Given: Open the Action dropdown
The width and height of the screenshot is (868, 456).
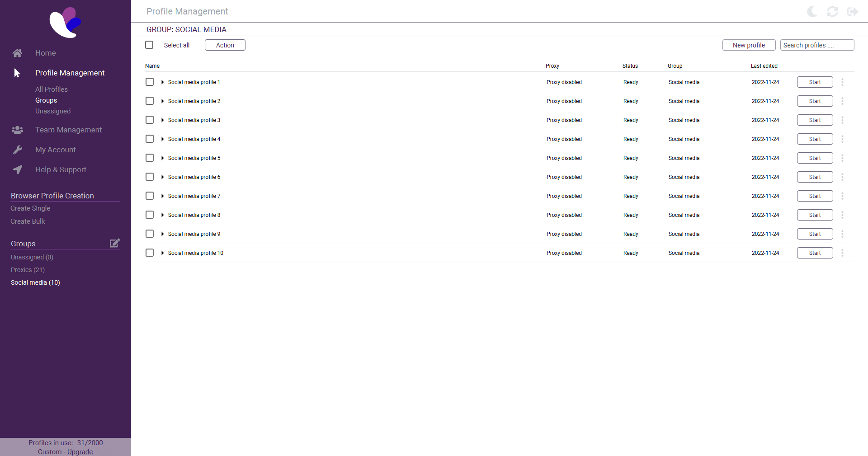Looking at the screenshot, I should pos(225,45).
